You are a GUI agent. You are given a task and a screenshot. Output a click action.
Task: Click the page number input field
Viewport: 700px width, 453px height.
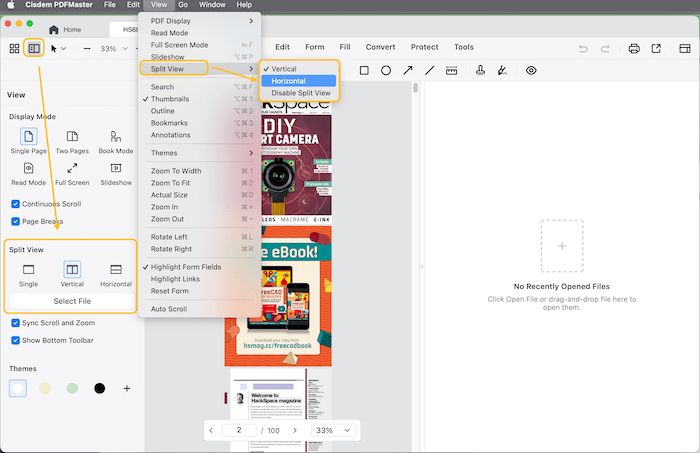click(x=237, y=430)
